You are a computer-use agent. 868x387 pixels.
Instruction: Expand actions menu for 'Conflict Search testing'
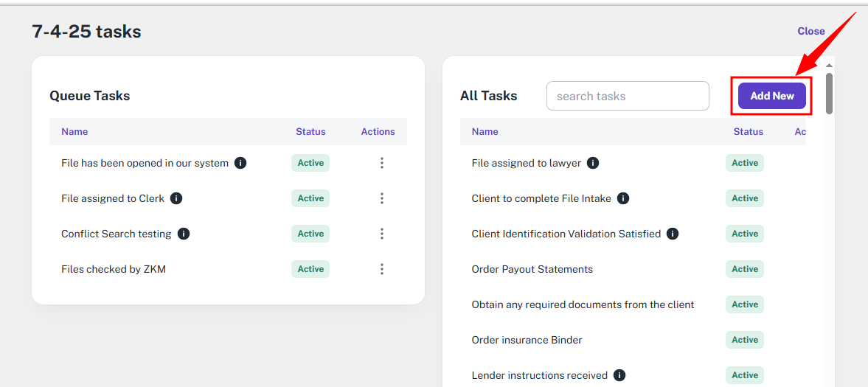point(381,234)
